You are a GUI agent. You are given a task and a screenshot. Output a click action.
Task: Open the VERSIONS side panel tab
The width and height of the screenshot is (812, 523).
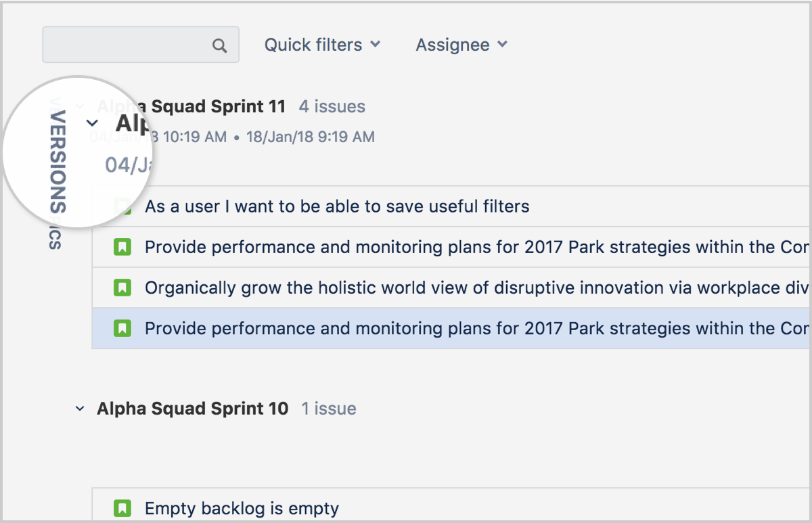[58, 161]
